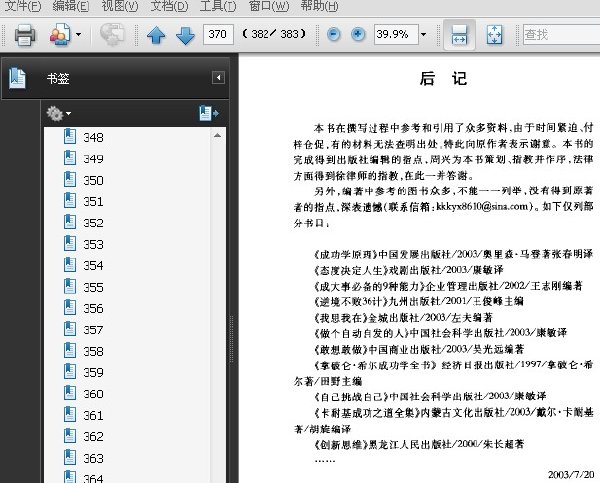
Task: Select bookmark 351
Action: click(x=93, y=201)
